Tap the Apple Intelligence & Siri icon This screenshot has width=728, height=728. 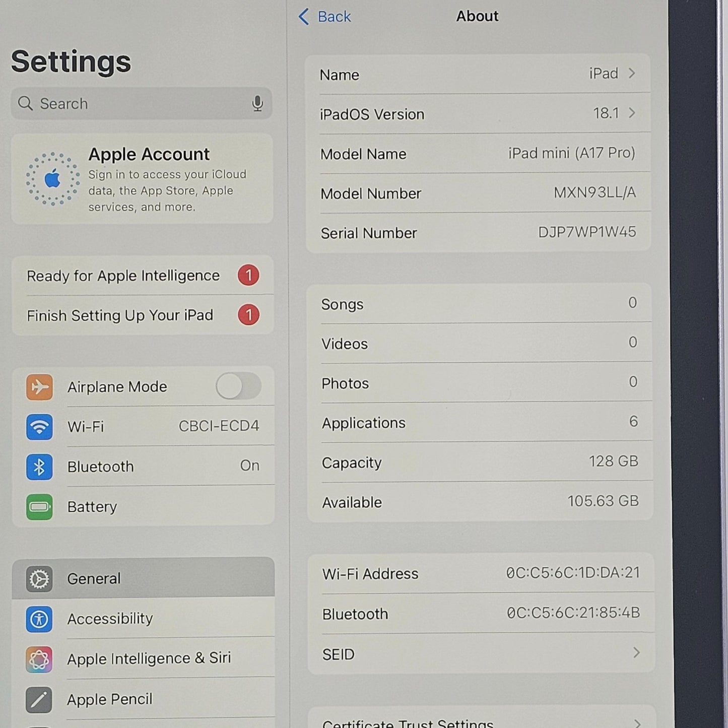click(39, 659)
